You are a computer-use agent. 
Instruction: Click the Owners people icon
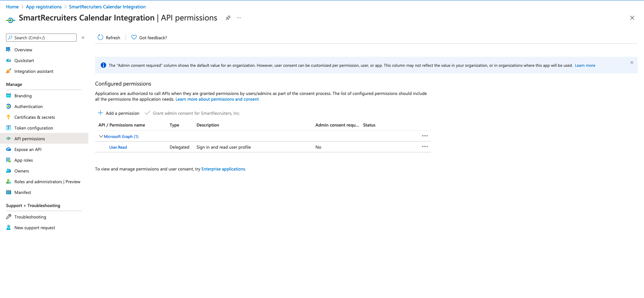tap(8, 171)
